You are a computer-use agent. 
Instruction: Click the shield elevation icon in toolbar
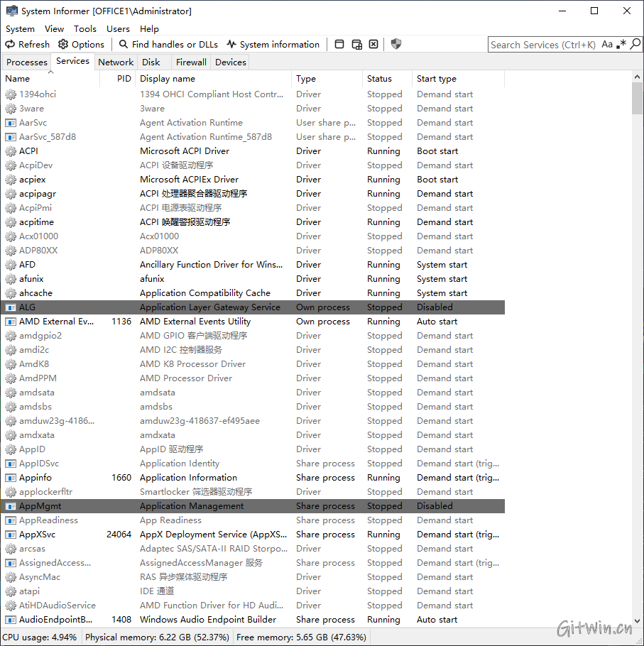click(396, 44)
